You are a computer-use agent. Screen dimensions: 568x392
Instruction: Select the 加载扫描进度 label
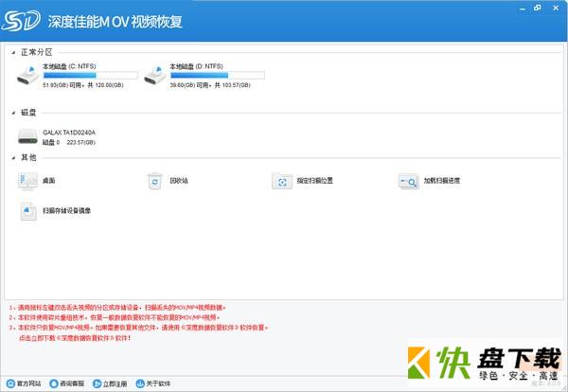point(442,181)
